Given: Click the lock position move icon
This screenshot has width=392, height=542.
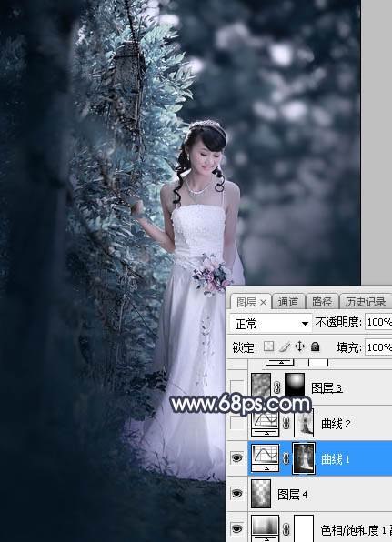Looking at the screenshot, I should pos(300,346).
